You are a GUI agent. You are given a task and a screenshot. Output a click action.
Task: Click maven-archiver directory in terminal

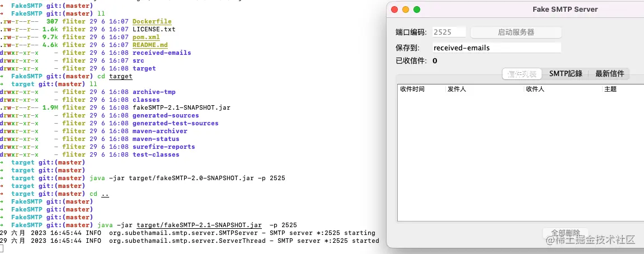(160, 131)
